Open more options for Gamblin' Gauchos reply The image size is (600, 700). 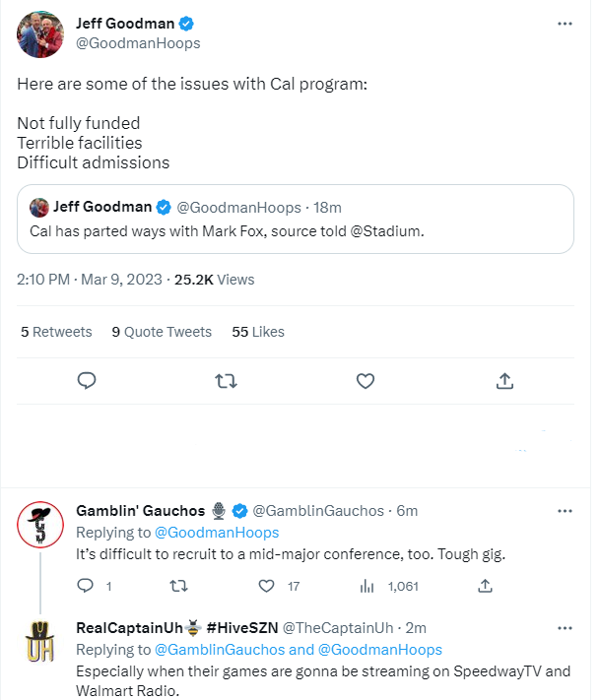[565, 511]
